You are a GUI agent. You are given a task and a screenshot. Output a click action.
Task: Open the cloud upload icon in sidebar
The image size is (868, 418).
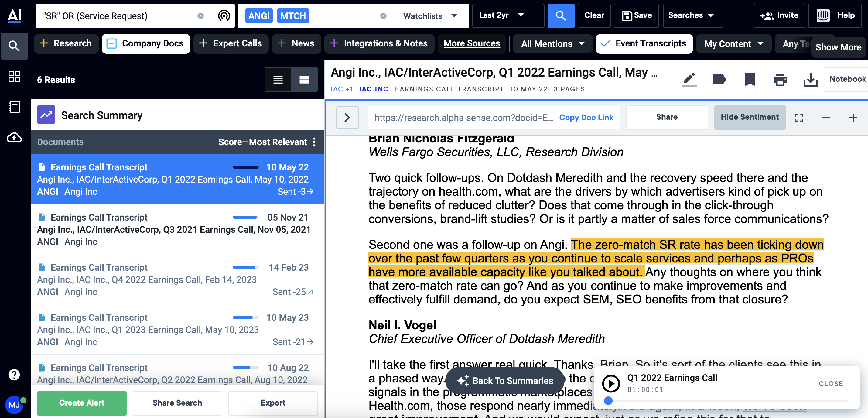coord(14,137)
